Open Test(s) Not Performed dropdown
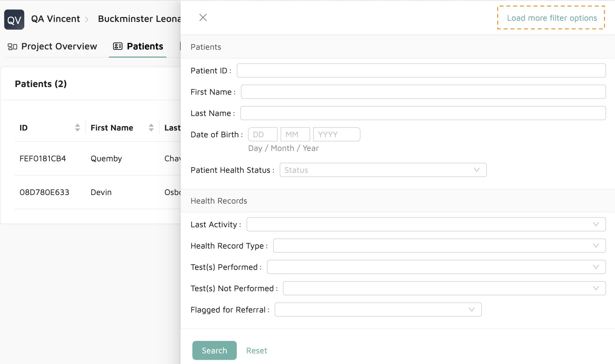 pos(444,288)
